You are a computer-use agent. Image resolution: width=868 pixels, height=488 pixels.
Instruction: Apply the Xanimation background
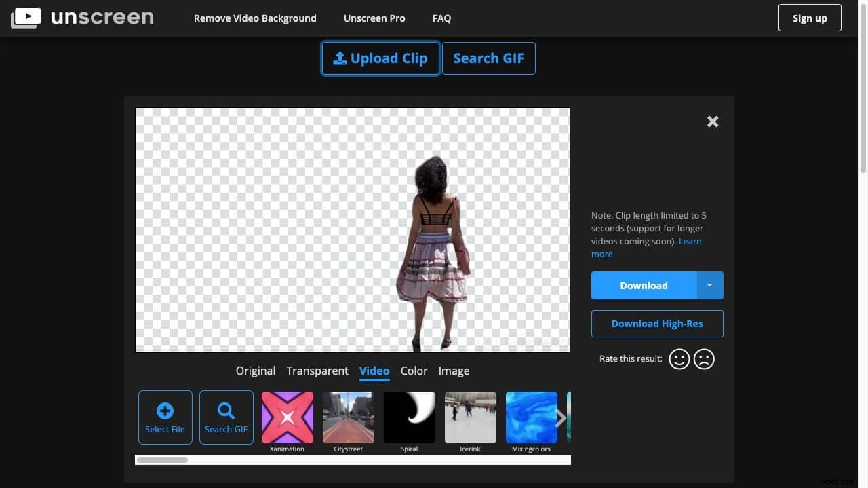click(287, 417)
